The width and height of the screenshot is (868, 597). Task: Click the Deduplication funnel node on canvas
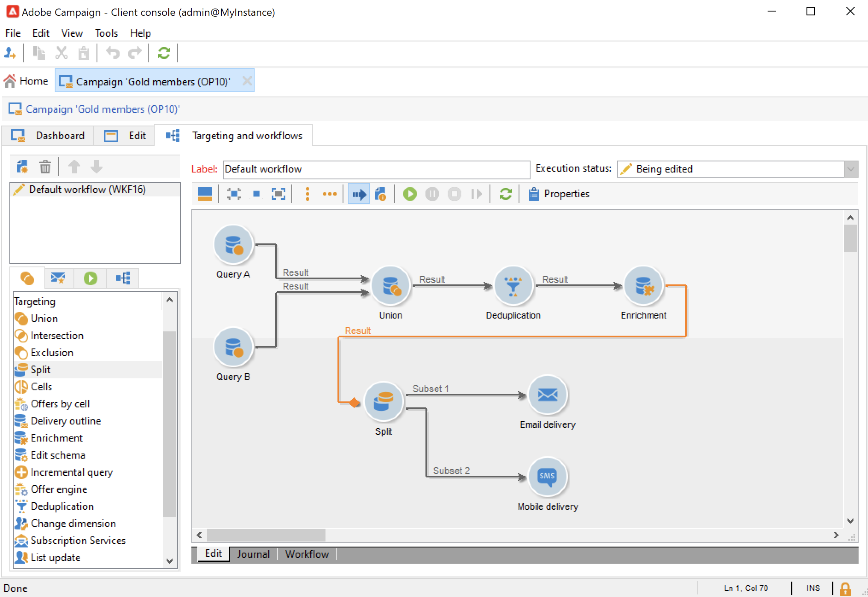point(513,286)
